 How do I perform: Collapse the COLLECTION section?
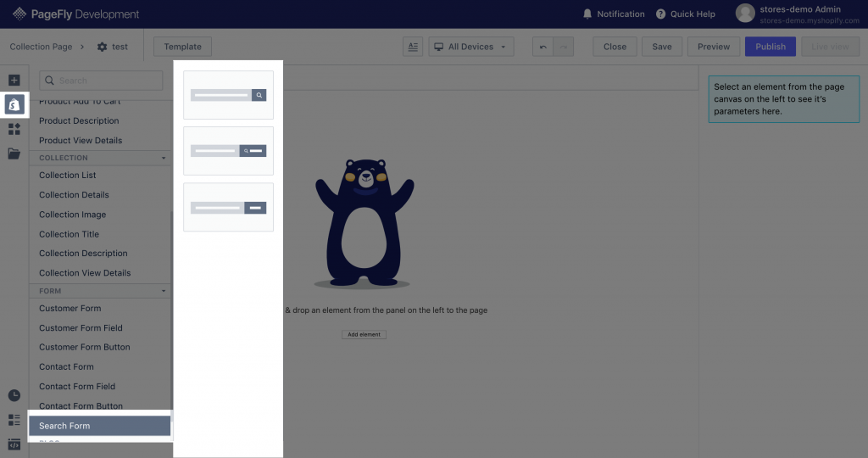click(x=164, y=158)
